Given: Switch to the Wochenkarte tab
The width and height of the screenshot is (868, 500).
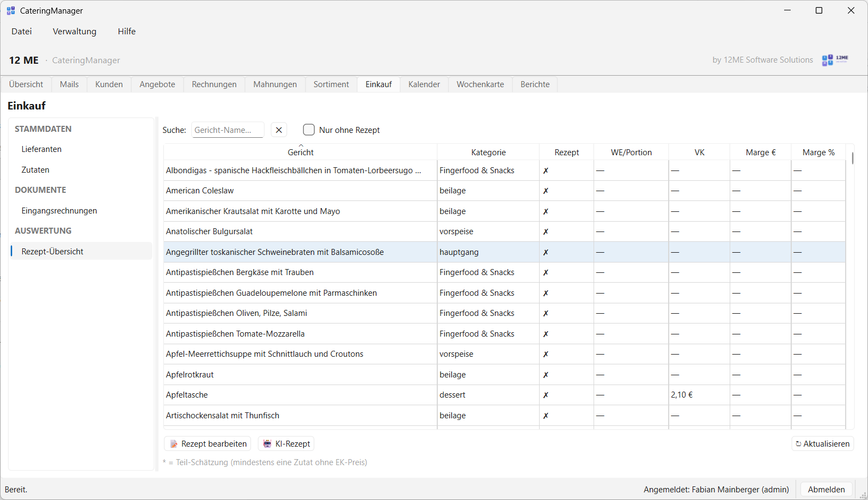Looking at the screenshot, I should point(480,84).
